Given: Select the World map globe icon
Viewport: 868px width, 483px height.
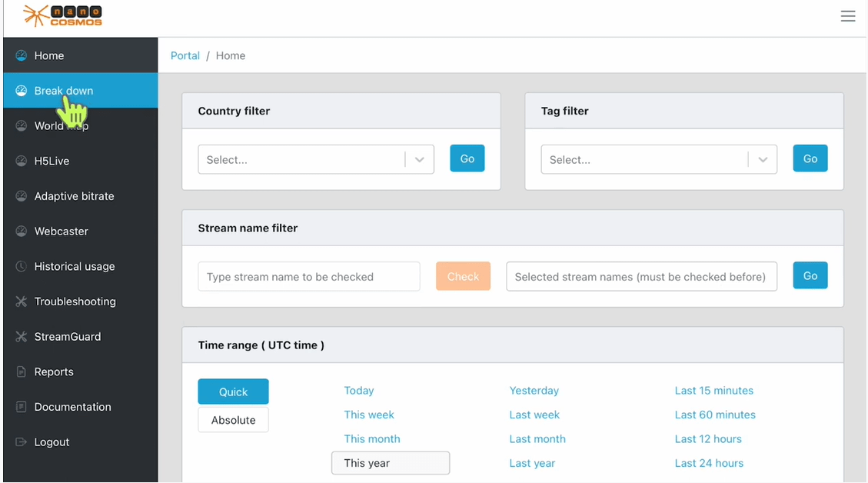Looking at the screenshot, I should click(21, 125).
